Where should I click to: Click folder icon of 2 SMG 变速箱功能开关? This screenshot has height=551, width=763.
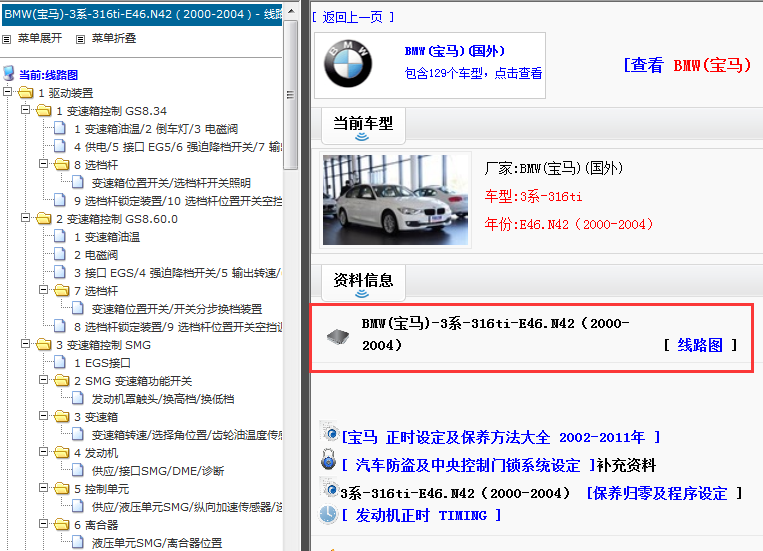[61, 381]
